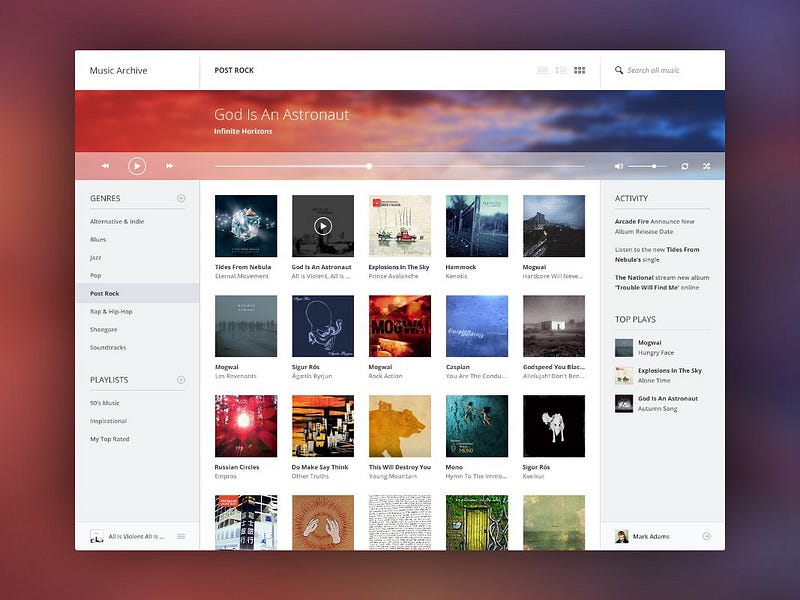Image resolution: width=800 pixels, height=600 pixels.
Task: Select Rap & Hip-Hop genre
Action: pyautogui.click(x=111, y=311)
